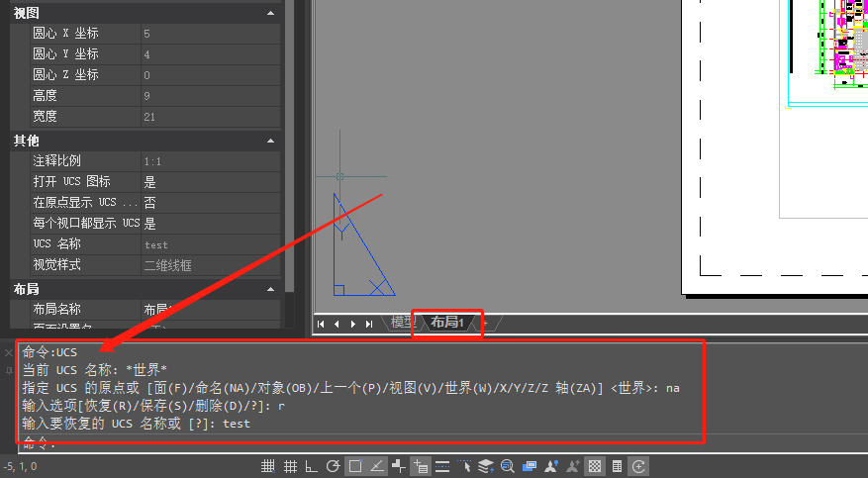Click the 注释比例 property label
Image resolution: width=868 pixels, height=478 pixels.
56,160
